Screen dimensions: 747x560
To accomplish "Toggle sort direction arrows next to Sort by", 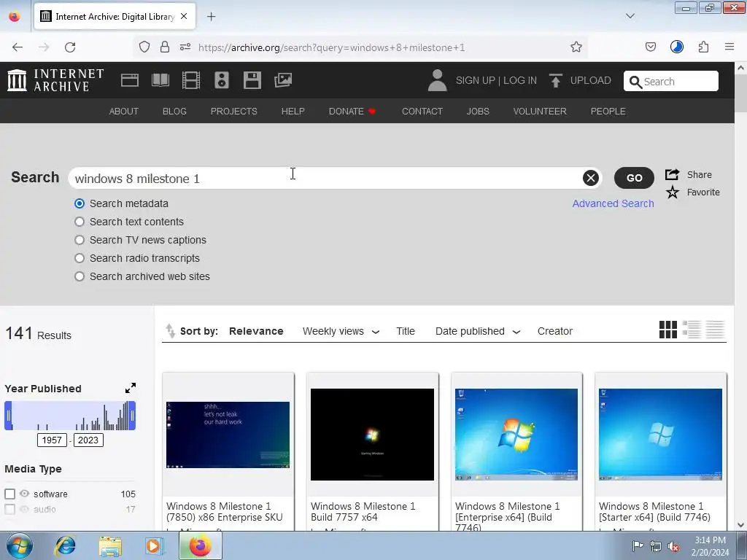I will point(170,330).
